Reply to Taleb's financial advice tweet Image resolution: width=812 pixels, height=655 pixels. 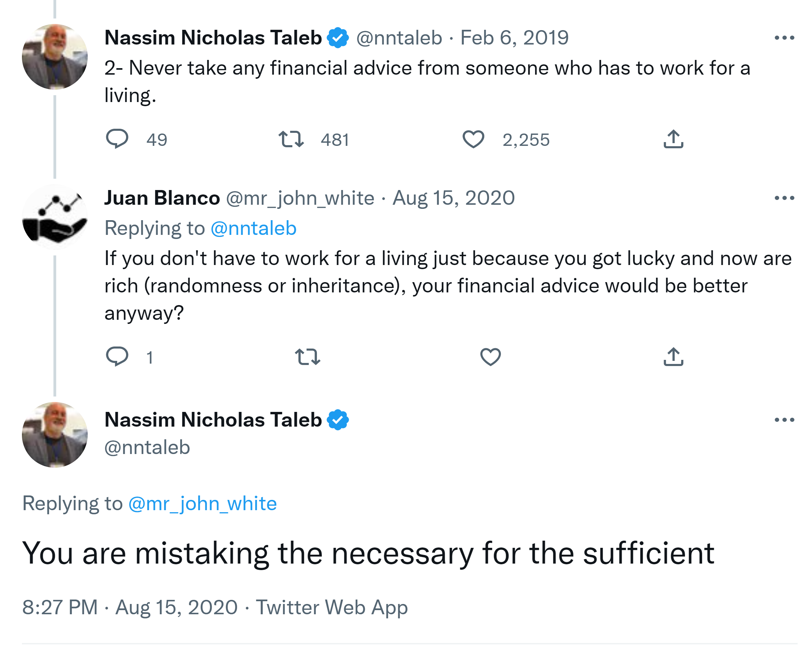pos(117,139)
